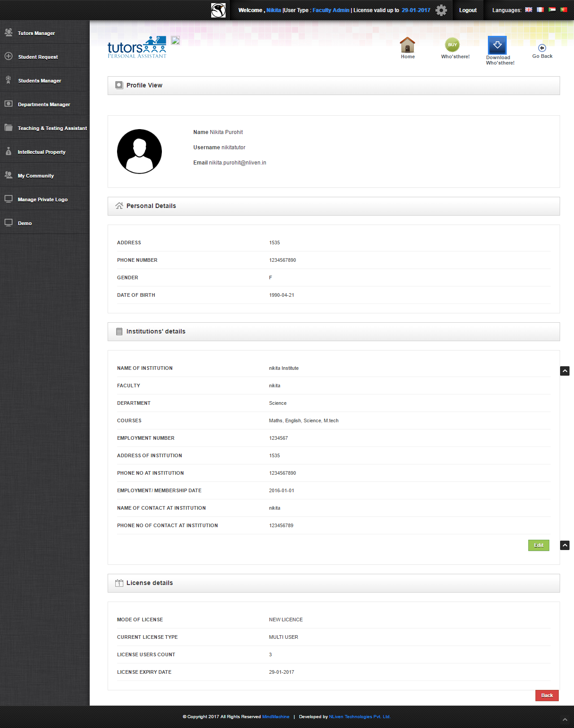Open the Tutors Manager sidebar item
This screenshot has width=574, height=728.
tap(45, 33)
